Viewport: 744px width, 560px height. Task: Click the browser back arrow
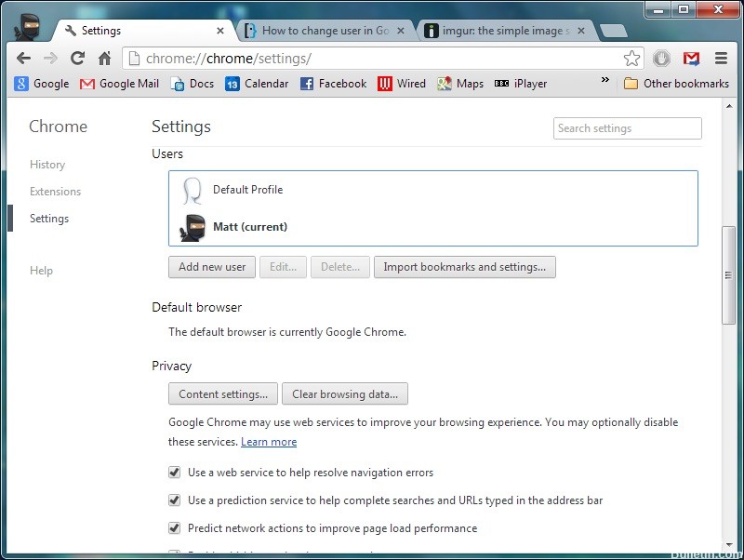(23, 59)
